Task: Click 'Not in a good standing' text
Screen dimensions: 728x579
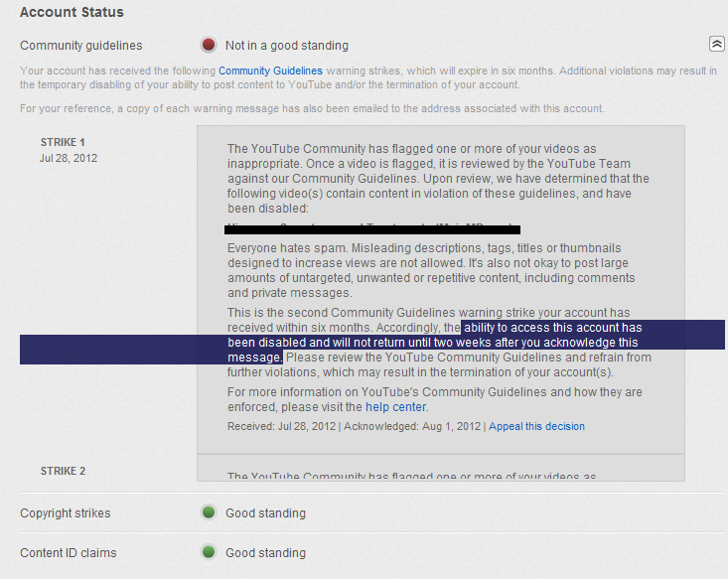Action: pos(287,46)
